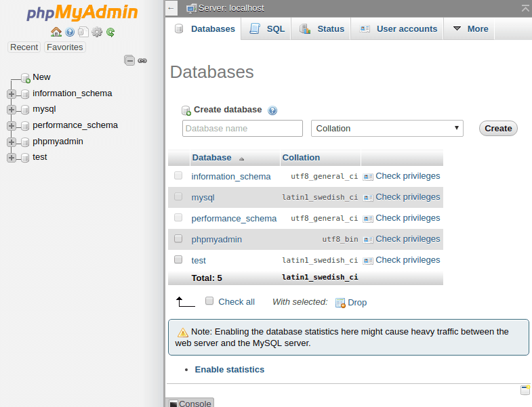532x407 pixels.
Task: Tick the information_schema row checkbox
Action: [178, 175]
